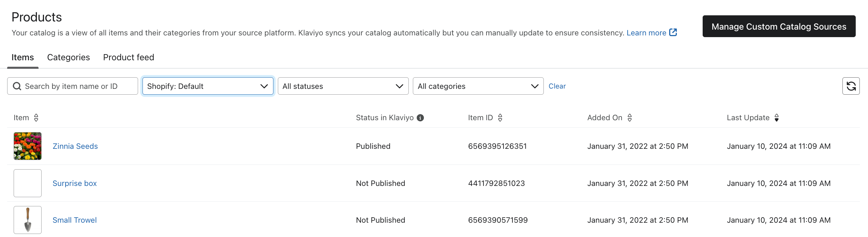Clear the applied filters

[557, 86]
